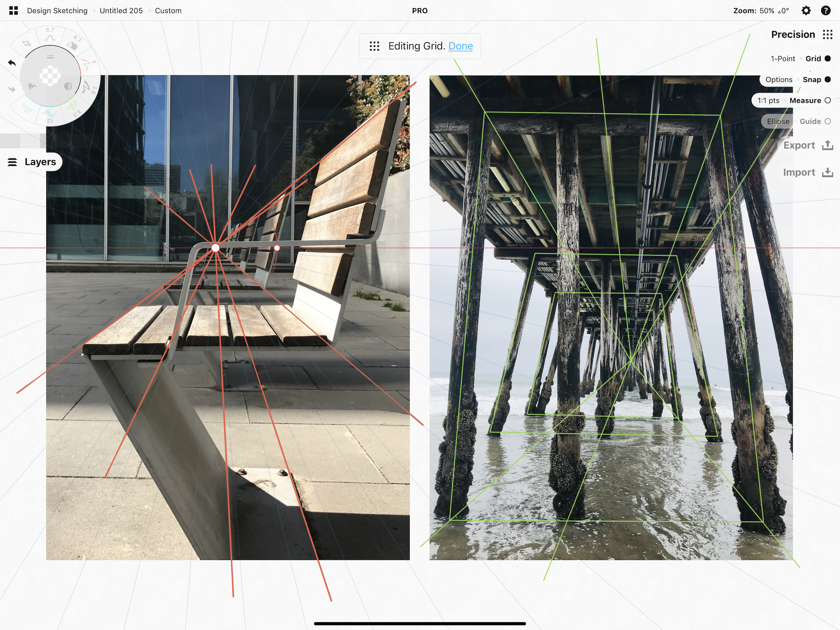Open the Layers panel

point(32,162)
